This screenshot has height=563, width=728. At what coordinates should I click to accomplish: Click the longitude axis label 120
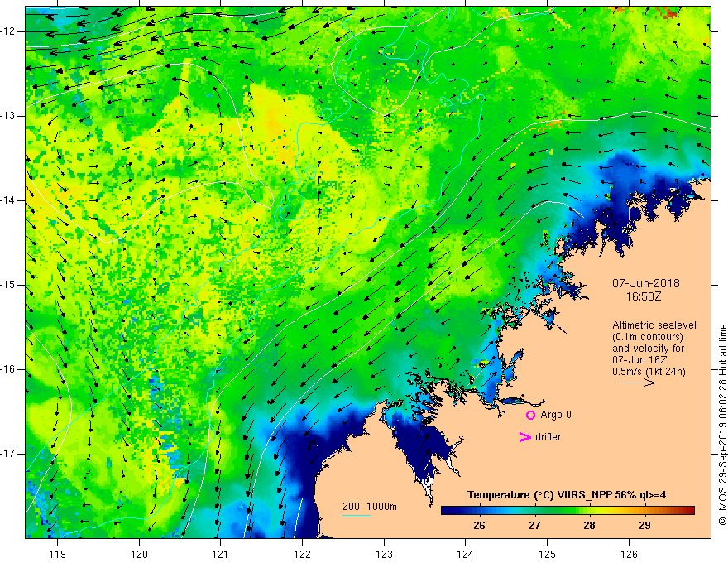click(139, 554)
